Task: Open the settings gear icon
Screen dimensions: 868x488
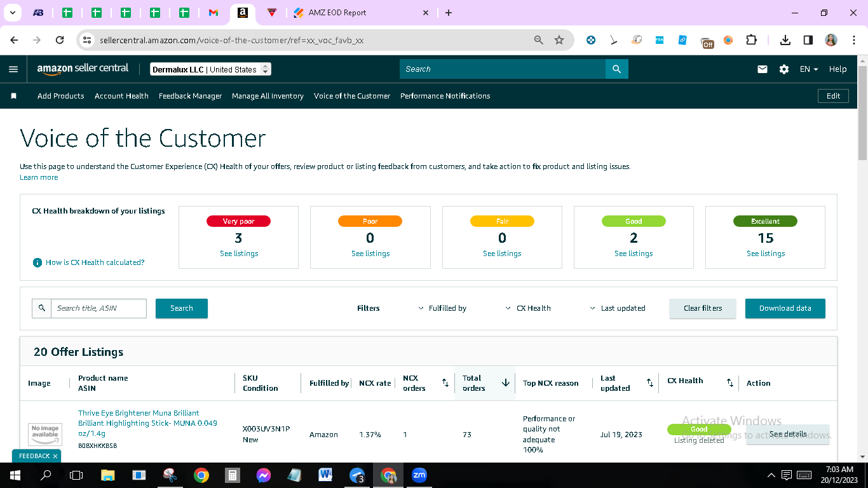Action: pyautogui.click(x=784, y=69)
